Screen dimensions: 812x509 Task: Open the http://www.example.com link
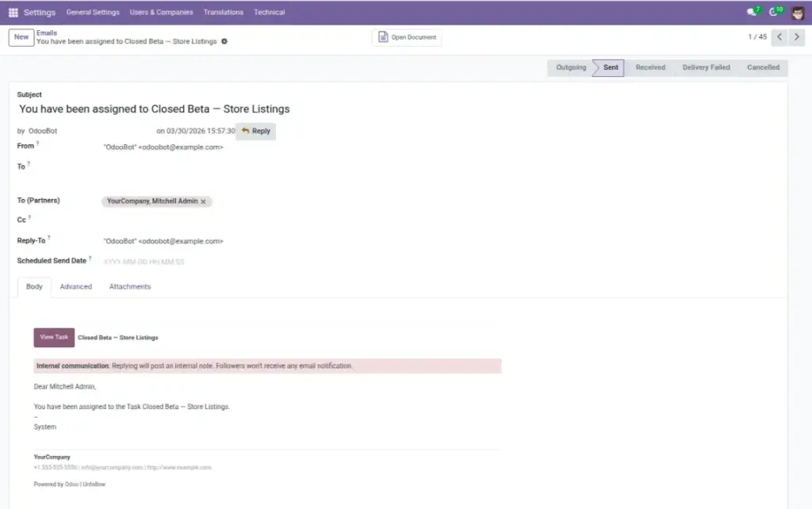pyautogui.click(x=179, y=468)
